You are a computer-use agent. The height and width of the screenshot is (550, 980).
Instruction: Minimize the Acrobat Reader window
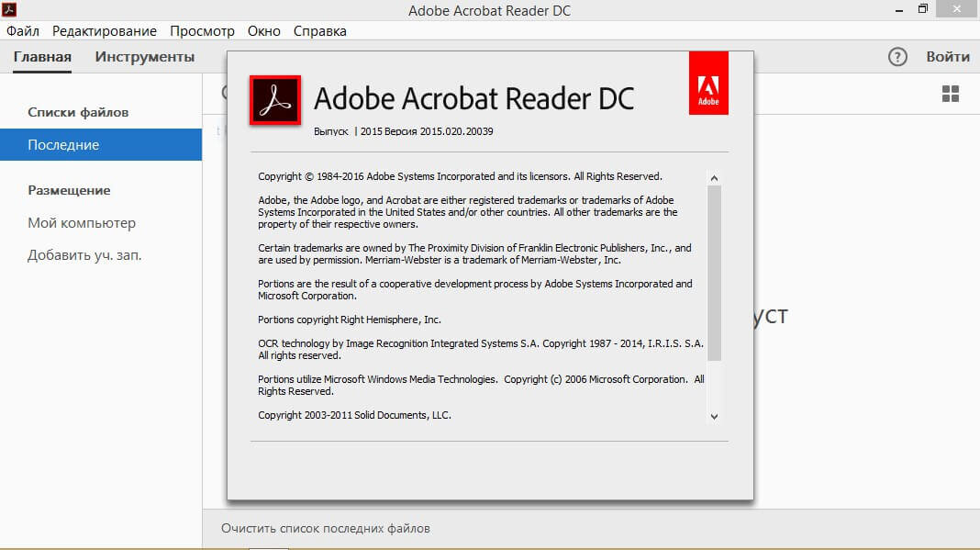tap(898, 9)
